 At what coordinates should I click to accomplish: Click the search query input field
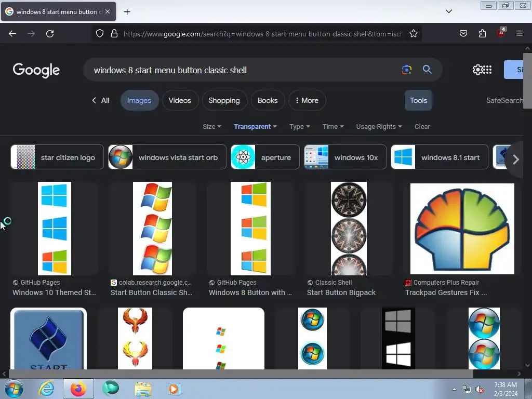coord(244,70)
